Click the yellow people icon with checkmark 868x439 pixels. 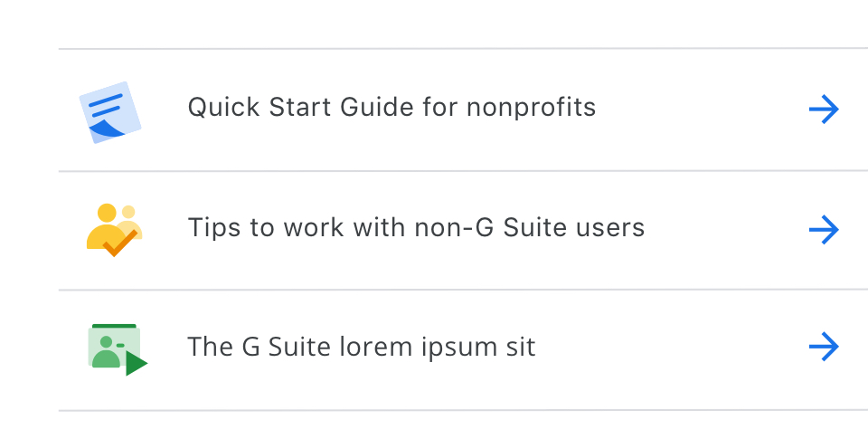114,230
